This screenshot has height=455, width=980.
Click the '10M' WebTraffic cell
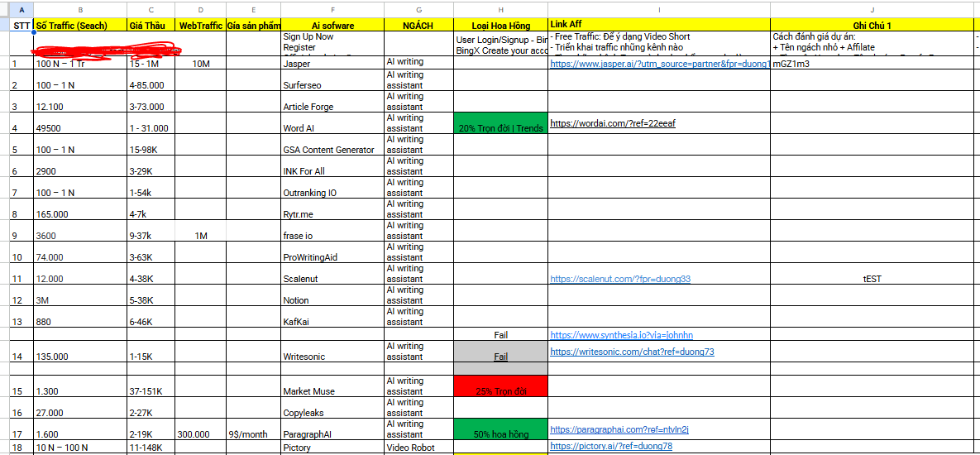[x=201, y=63]
